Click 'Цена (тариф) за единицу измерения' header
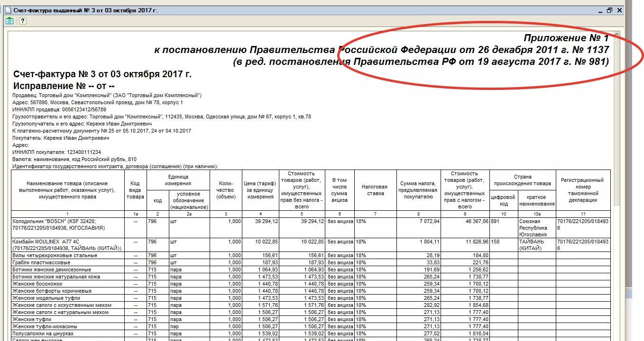Screen dimensions: 644x341 coord(260,190)
